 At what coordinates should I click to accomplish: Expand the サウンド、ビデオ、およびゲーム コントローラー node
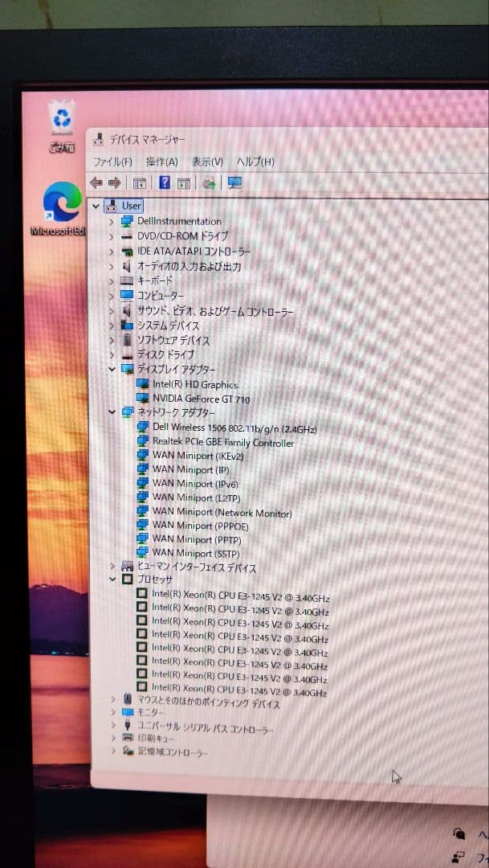pyautogui.click(x=111, y=311)
